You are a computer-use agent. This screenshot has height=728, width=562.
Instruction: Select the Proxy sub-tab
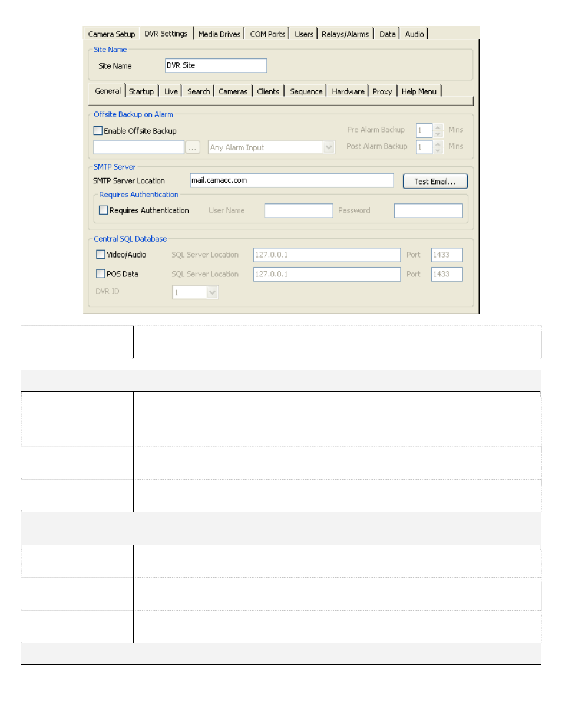(x=382, y=91)
